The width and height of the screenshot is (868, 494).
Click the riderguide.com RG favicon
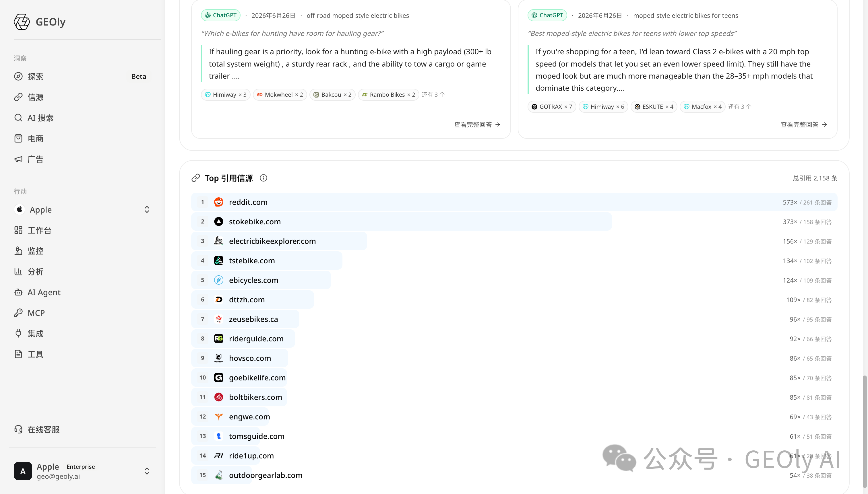click(x=219, y=339)
